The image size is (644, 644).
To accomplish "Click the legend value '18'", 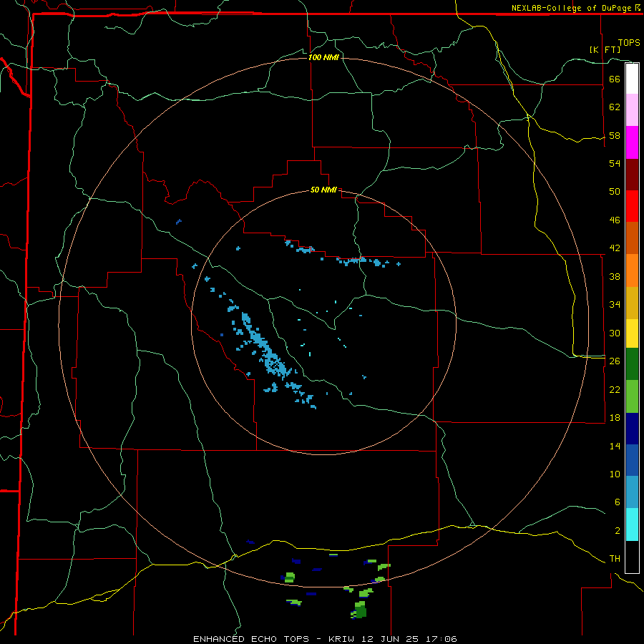I will (x=615, y=418).
